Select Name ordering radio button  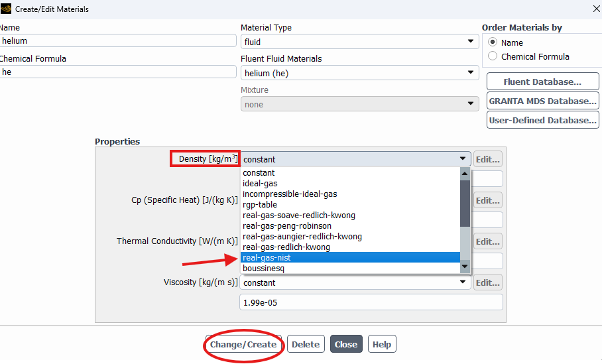(493, 42)
